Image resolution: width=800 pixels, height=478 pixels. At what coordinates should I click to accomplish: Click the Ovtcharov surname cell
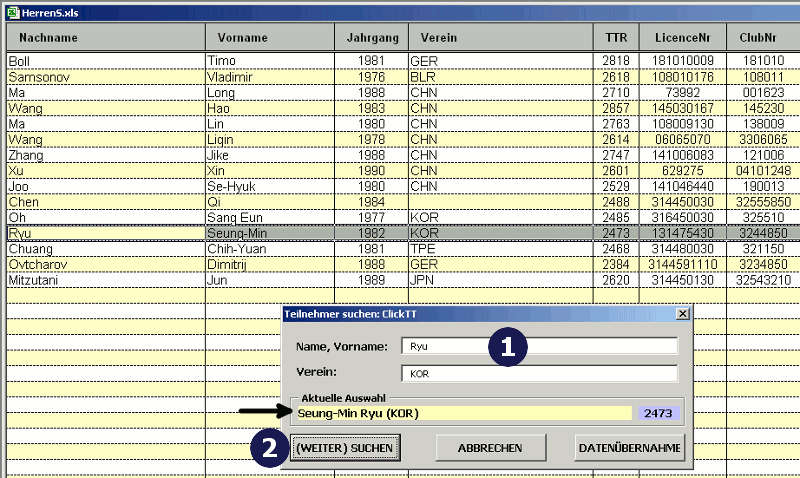tap(105, 264)
